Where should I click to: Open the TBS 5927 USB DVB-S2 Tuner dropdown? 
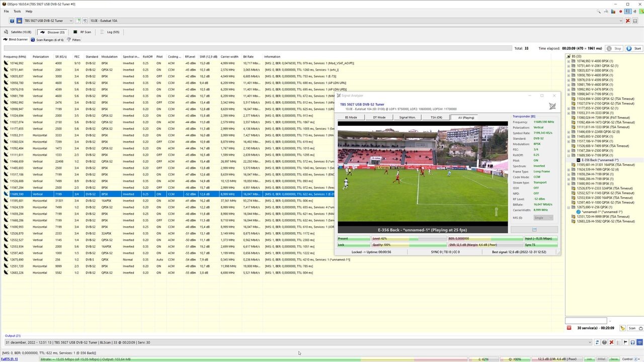pyautogui.click(x=71, y=21)
